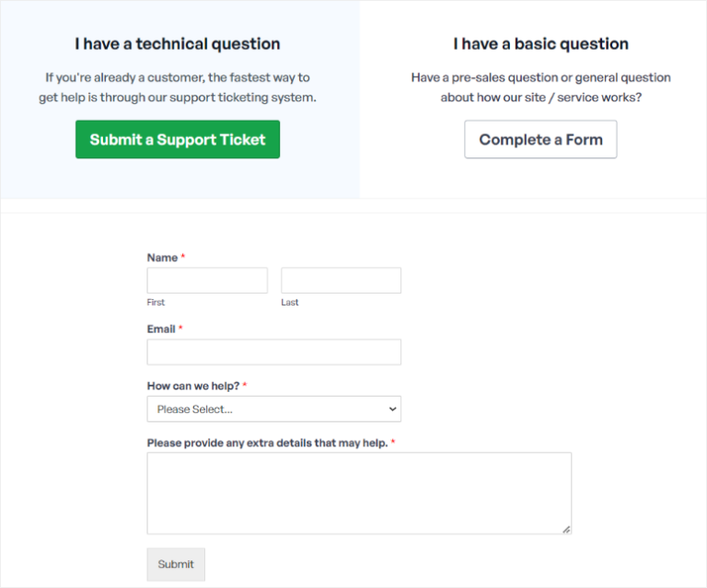Click the extra details field label
The height and width of the screenshot is (588, 707).
(267, 443)
